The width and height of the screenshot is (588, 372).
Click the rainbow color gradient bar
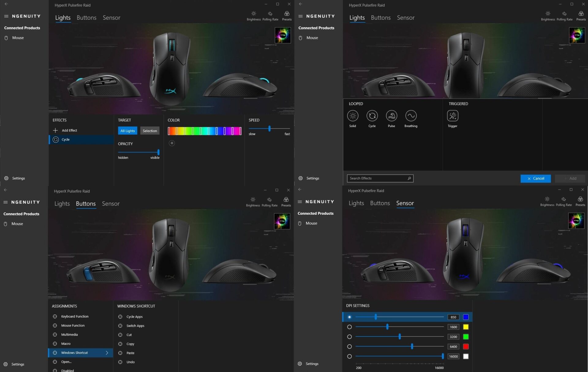click(205, 131)
